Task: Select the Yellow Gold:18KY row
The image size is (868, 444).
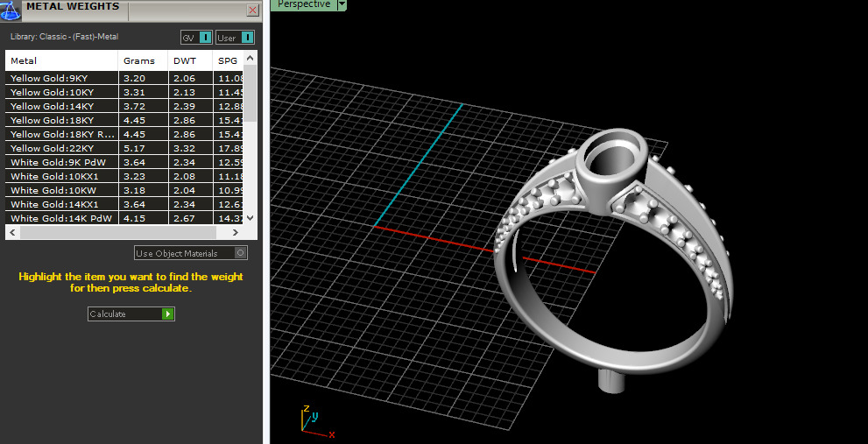Action: [124, 120]
